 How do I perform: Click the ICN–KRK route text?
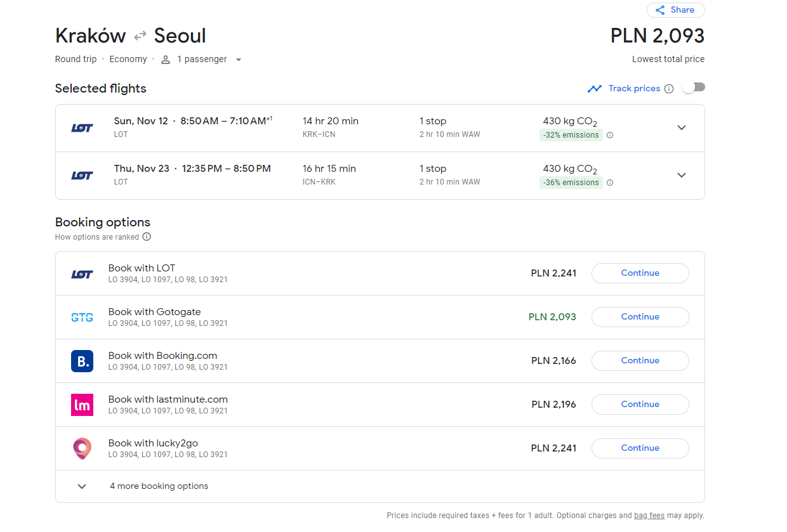319,182
